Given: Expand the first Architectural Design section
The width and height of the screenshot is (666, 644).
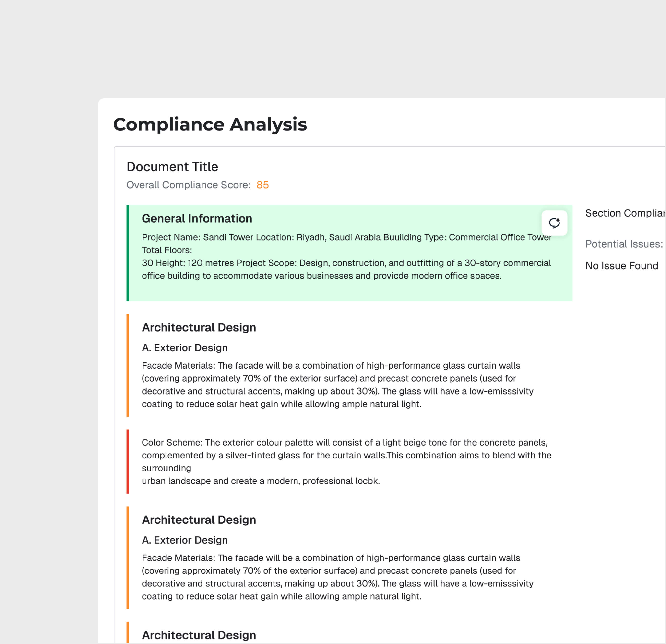Looking at the screenshot, I should click(199, 327).
